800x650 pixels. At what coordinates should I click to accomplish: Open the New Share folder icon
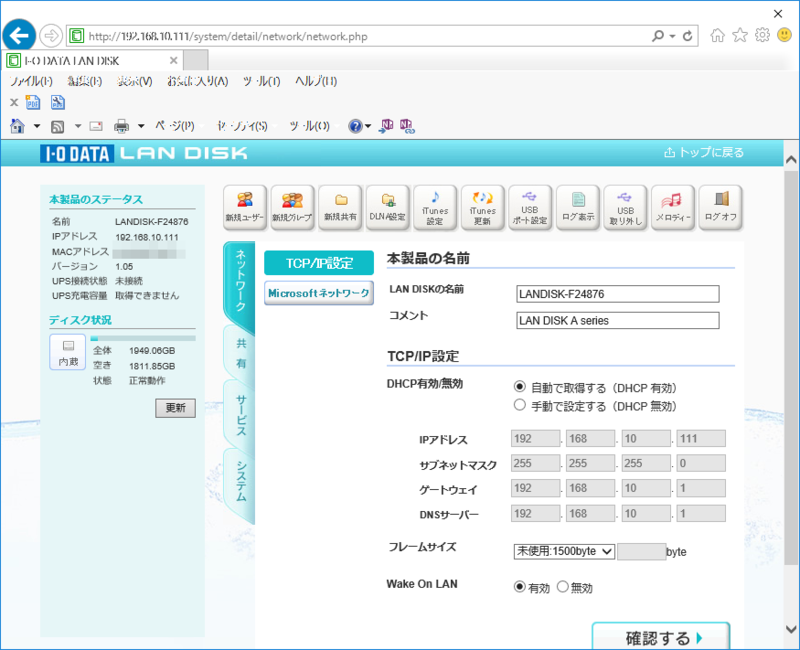pyautogui.click(x=340, y=207)
